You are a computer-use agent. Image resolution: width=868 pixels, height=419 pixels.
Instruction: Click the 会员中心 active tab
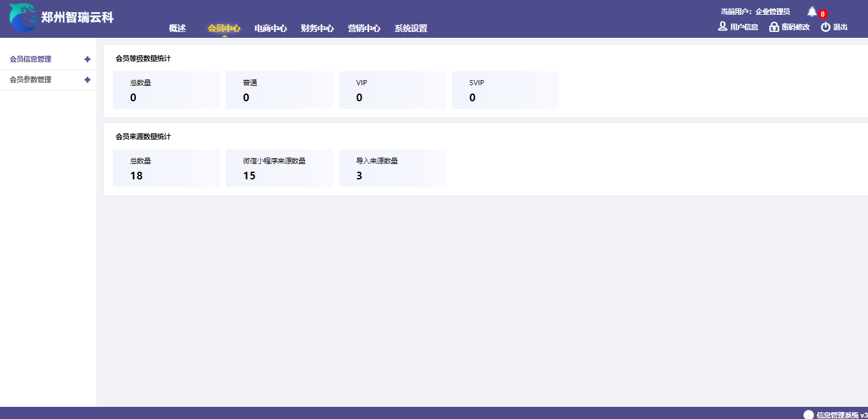pyautogui.click(x=224, y=28)
